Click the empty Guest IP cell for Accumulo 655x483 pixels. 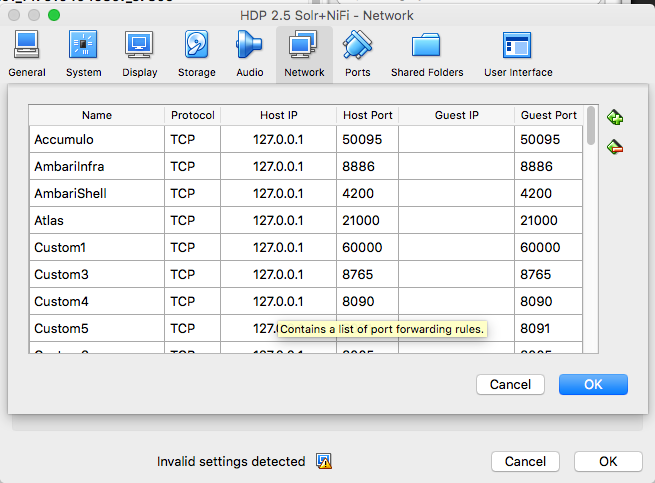click(457, 139)
